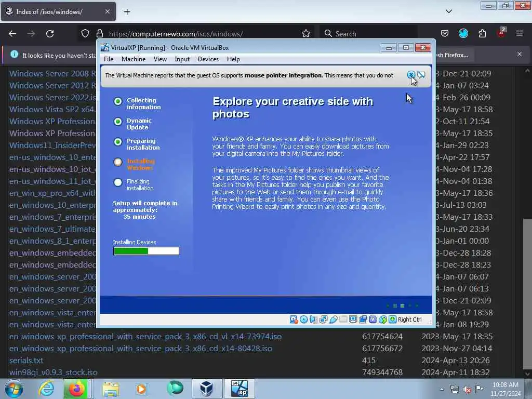The height and width of the screenshot is (399, 532).
Task: Open the File menu in VirtualBox
Action: (x=109, y=59)
